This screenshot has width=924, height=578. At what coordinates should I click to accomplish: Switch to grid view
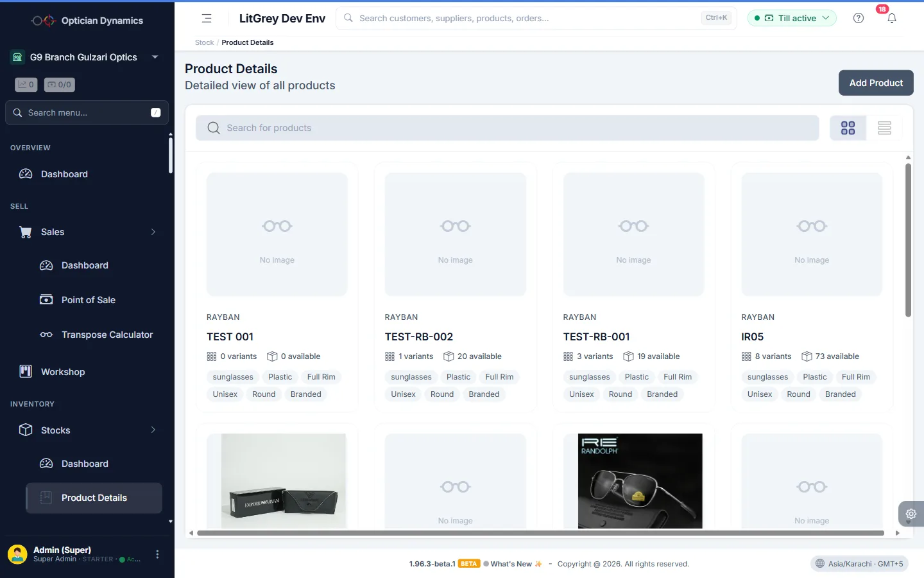[848, 128]
